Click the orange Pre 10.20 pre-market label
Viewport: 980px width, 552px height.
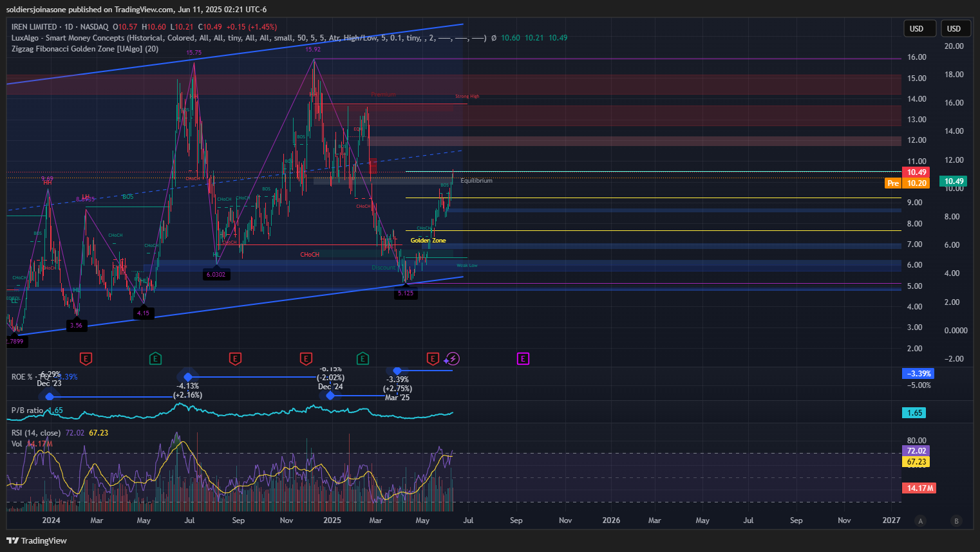(908, 183)
